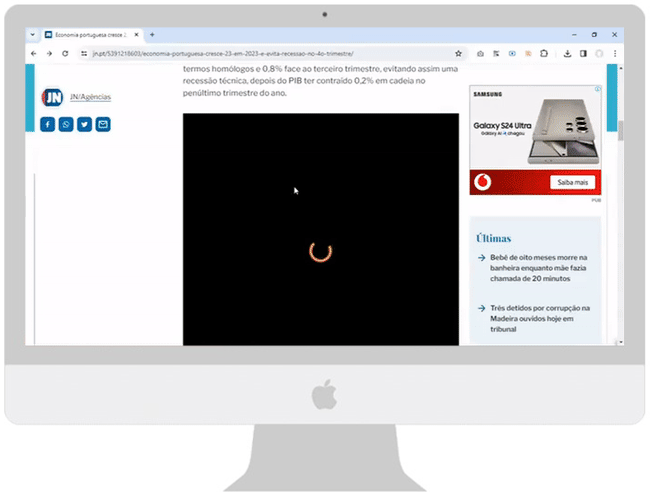Open the browser Downloads icon
The image size is (650, 495).
pos(568,53)
